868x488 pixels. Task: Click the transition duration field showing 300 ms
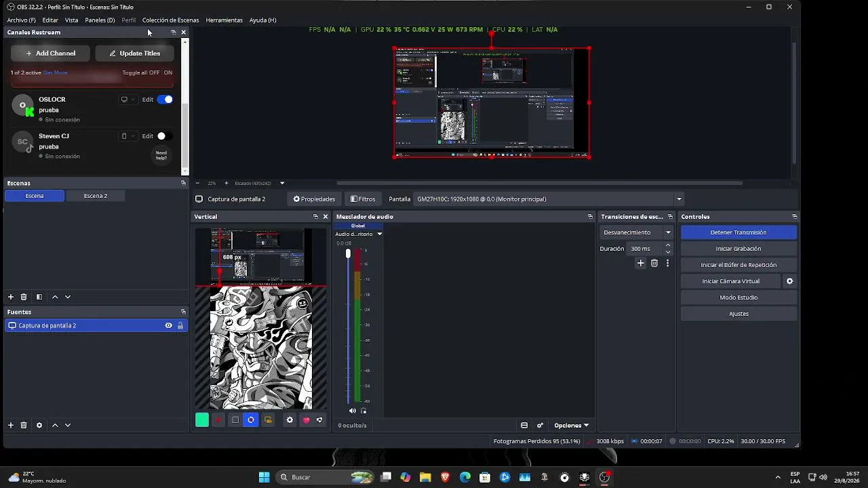pos(644,249)
